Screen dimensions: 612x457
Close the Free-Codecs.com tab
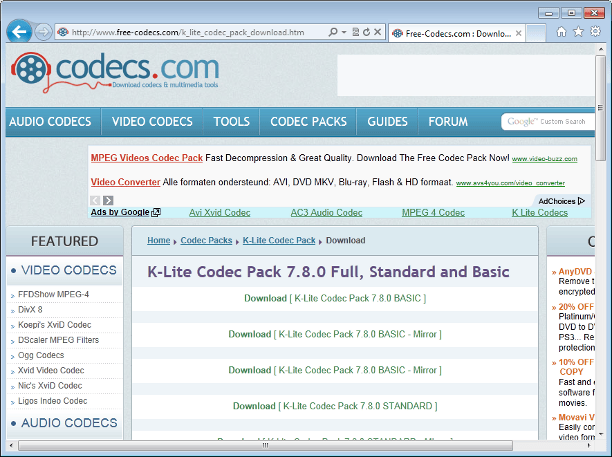[x=518, y=34]
